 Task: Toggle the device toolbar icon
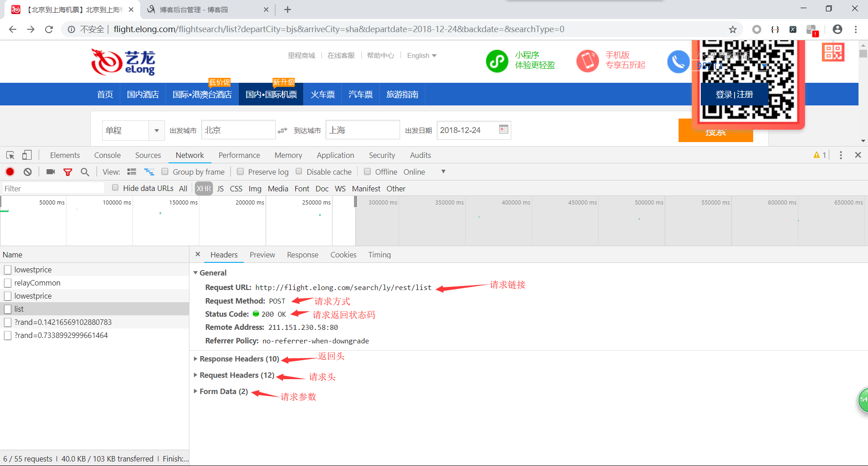tap(27, 155)
